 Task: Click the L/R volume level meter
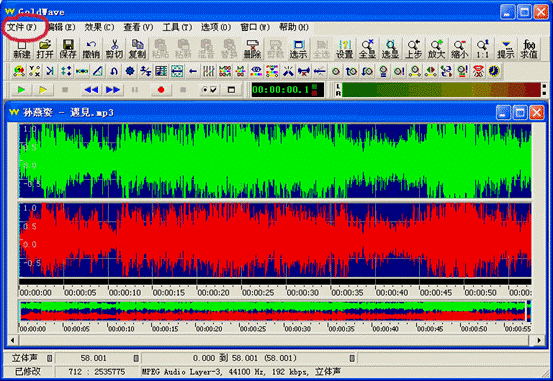tap(441, 90)
